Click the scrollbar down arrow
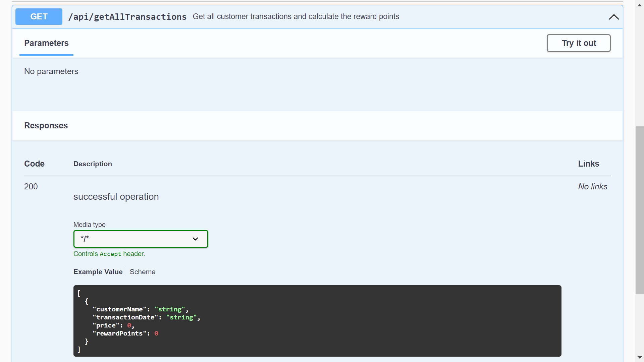This screenshot has width=644, height=362. click(640, 357)
